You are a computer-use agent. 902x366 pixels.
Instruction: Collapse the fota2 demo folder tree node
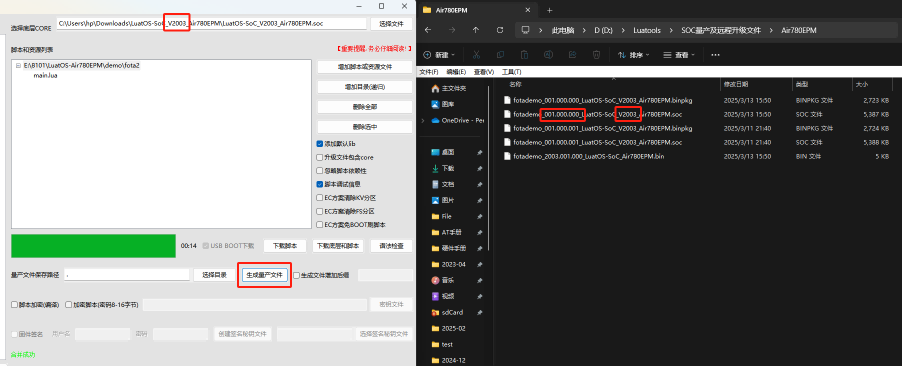point(18,66)
